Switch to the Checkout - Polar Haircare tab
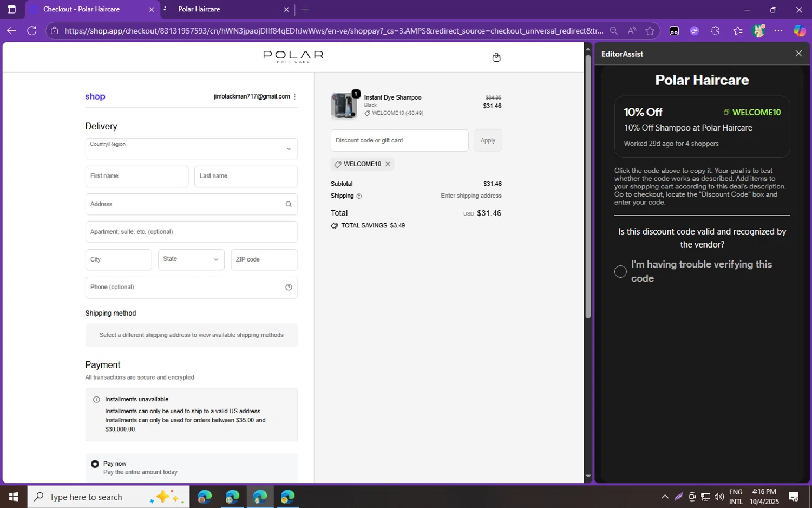 92,10
